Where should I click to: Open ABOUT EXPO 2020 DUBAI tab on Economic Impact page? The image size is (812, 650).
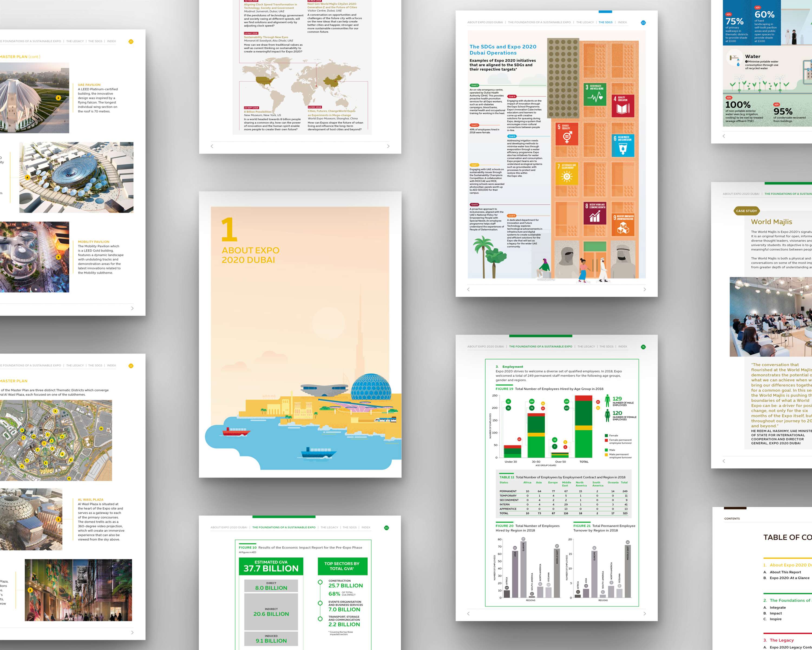coord(229,527)
